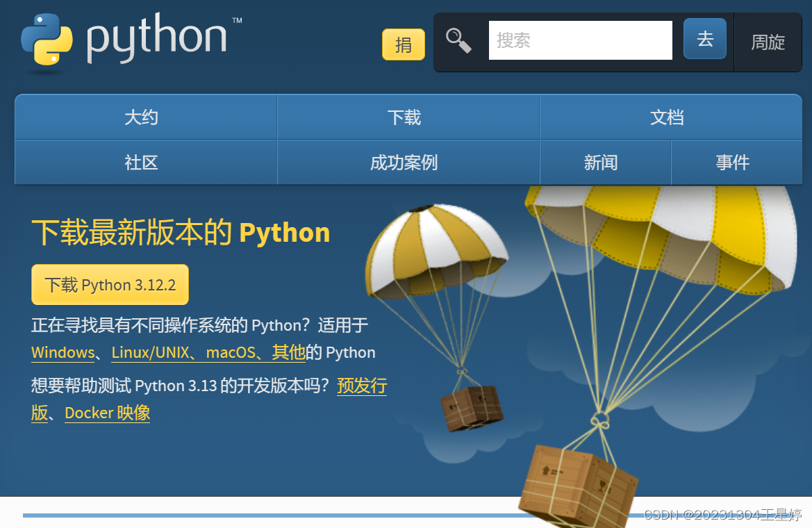
Task: Open the 大约 navigation menu
Action: coord(142,117)
